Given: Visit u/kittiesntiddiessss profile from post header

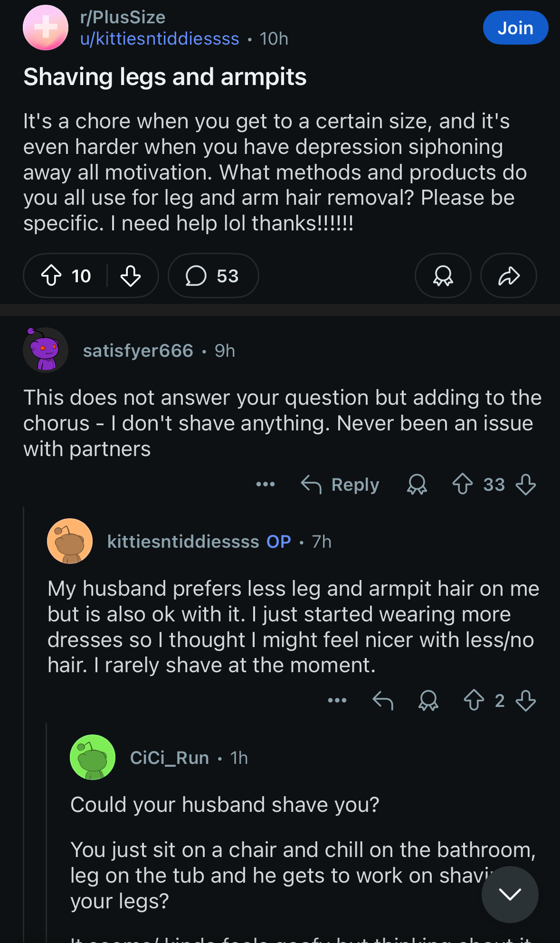Looking at the screenshot, I should (x=160, y=39).
